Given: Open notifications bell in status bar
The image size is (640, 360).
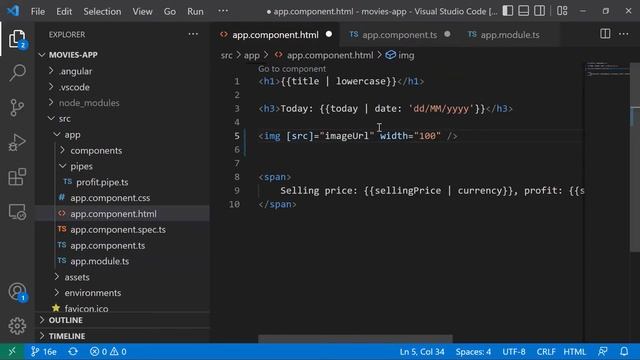Looking at the screenshot, I should [624, 351].
